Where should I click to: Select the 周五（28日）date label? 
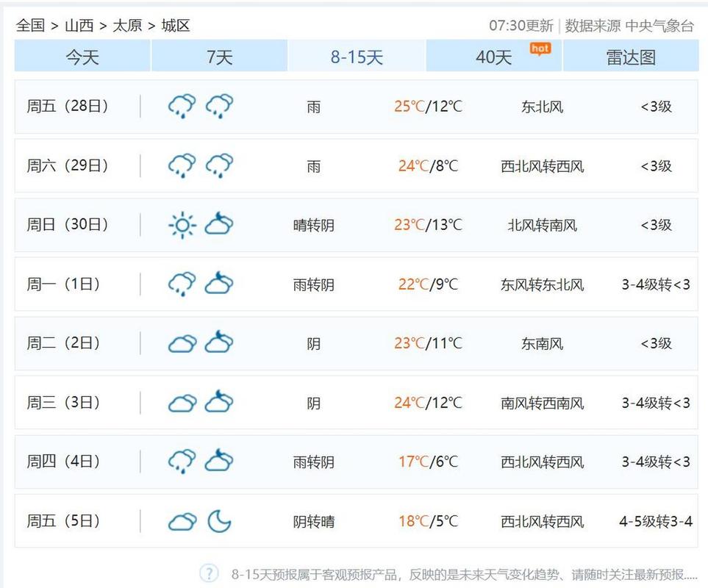(68, 106)
